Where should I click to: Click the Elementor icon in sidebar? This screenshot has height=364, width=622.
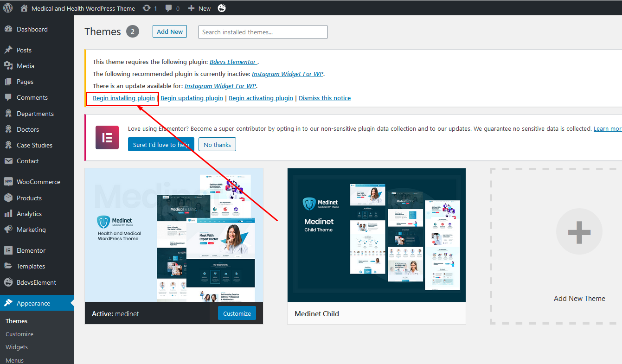(x=8, y=250)
